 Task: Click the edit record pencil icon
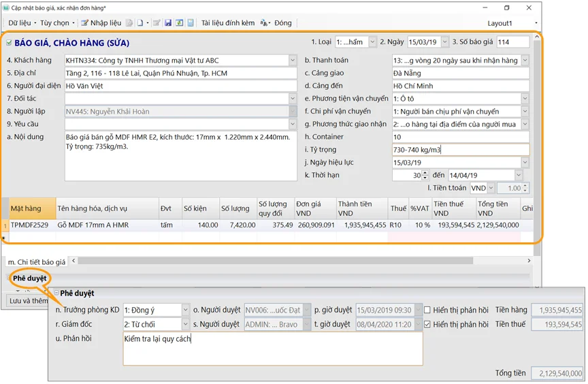157,23
